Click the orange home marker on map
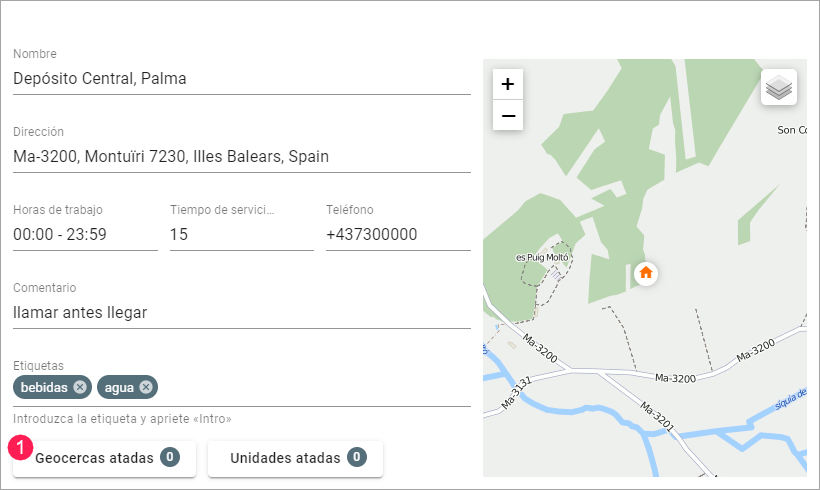 click(646, 272)
